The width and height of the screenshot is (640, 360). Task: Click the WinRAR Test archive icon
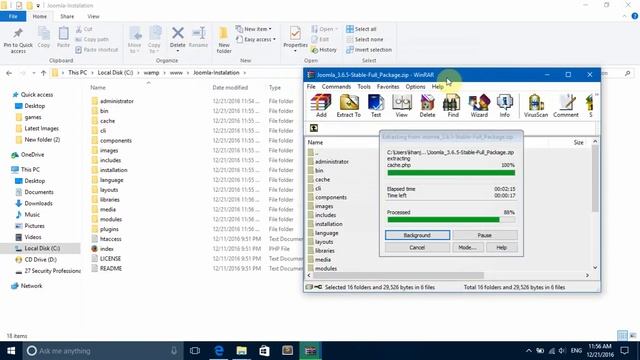376,106
